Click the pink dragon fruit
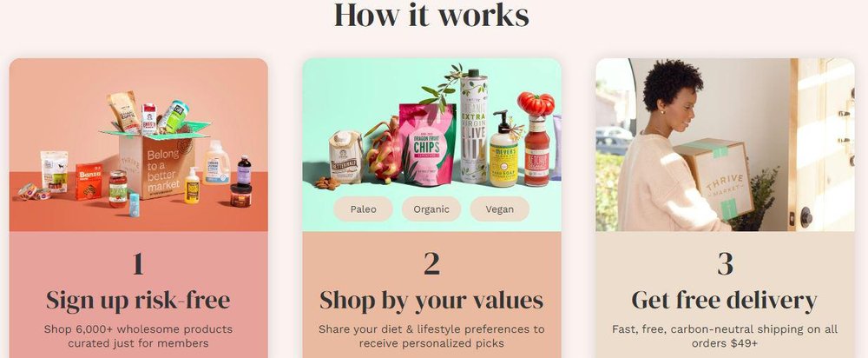The width and height of the screenshot is (868, 358). 385,150
